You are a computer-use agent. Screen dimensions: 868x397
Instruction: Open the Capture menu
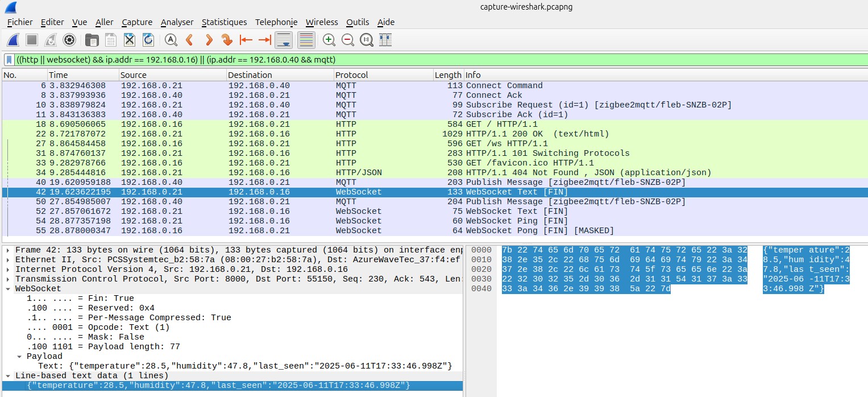[x=137, y=22]
